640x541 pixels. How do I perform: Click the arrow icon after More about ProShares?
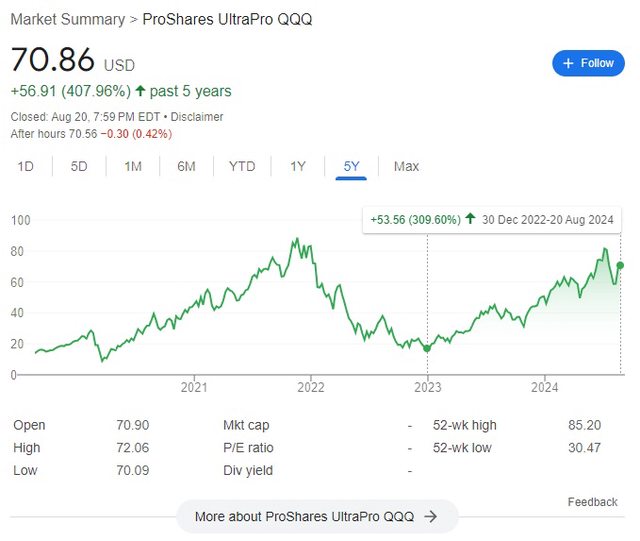point(431,517)
